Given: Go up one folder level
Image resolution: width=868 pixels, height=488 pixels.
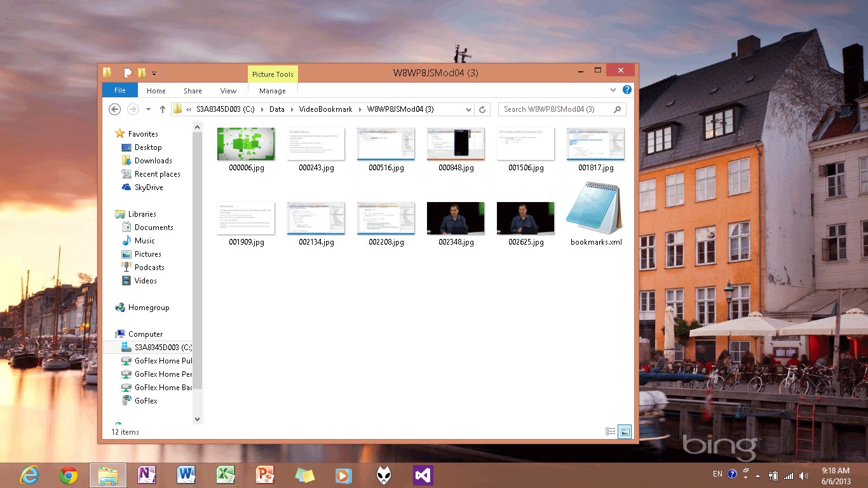Looking at the screenshot, I should (163, 109).
